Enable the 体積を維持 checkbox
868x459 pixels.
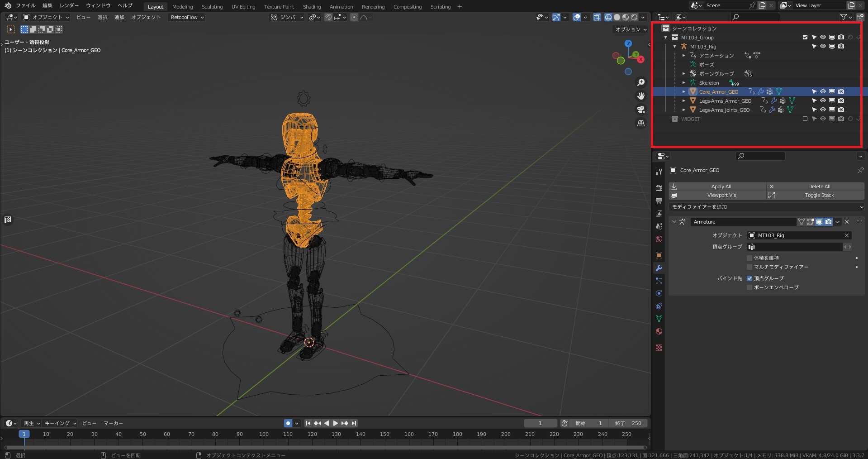click(749, 258)
